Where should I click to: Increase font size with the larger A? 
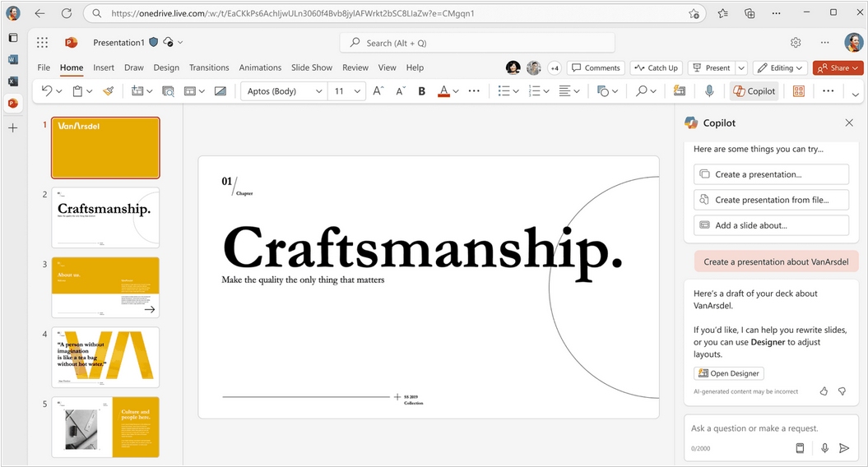378,91
